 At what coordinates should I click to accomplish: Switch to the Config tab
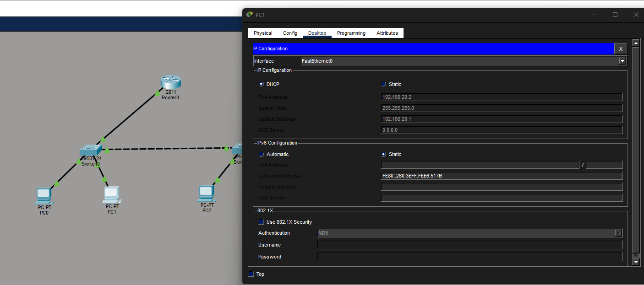coord(290,33)
